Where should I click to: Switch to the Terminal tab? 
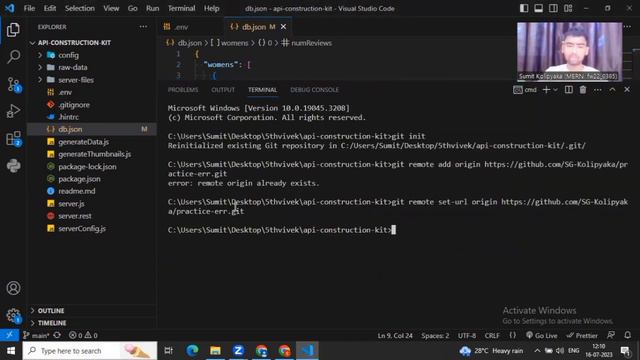262,90
